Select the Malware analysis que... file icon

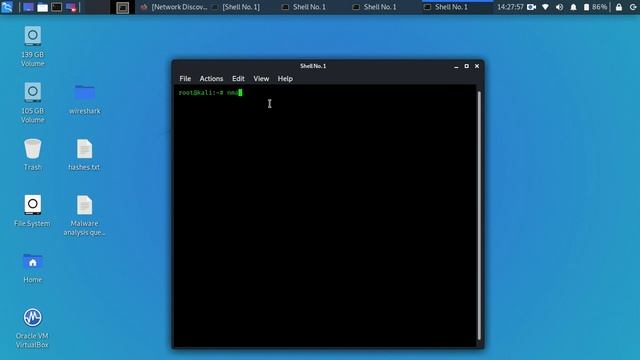pos(84,215)
